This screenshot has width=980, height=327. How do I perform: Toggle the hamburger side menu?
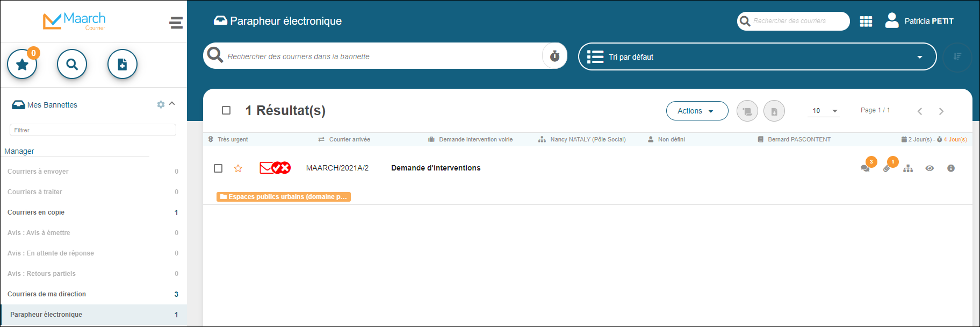click(176, 23)
